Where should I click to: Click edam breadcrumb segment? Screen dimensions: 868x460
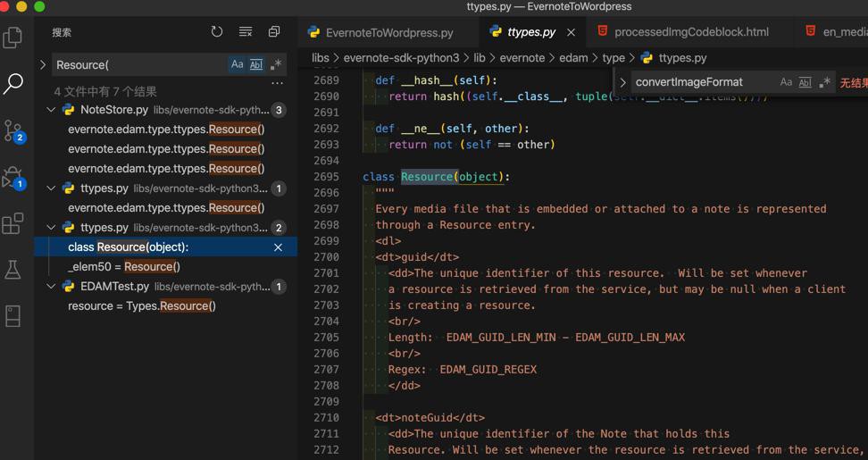coord(573,57)
